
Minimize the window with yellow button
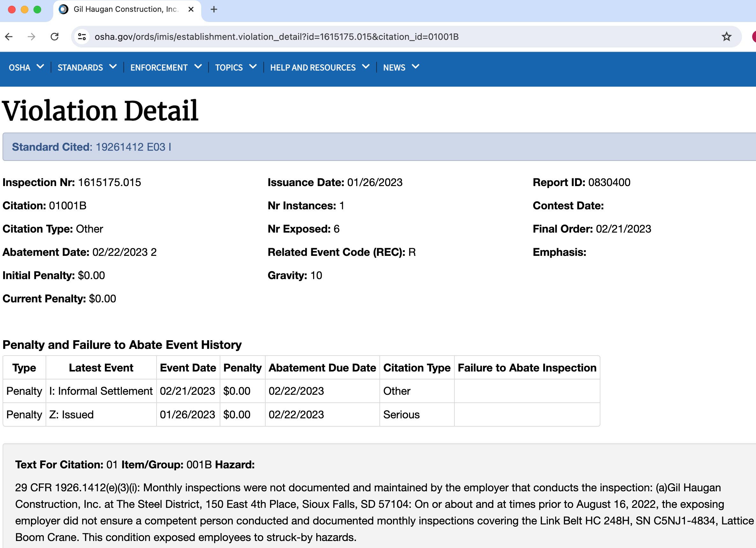[25, 9]
